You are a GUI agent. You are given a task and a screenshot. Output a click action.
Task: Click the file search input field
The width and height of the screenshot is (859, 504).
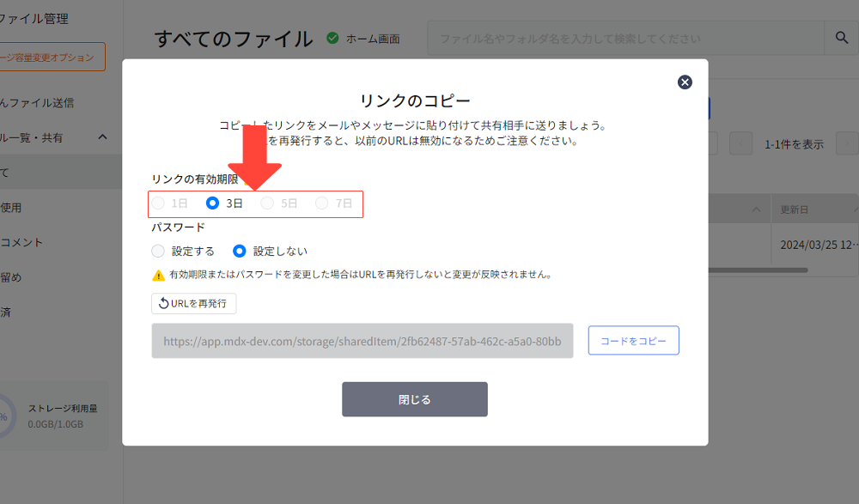625,39
